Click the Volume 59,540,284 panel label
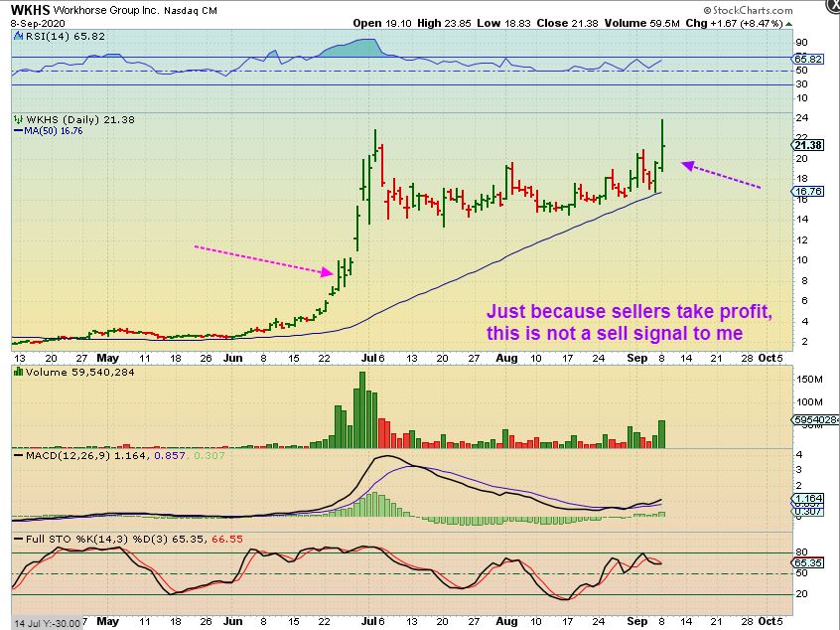Screen dimensions: 840x630 point(79,372)
